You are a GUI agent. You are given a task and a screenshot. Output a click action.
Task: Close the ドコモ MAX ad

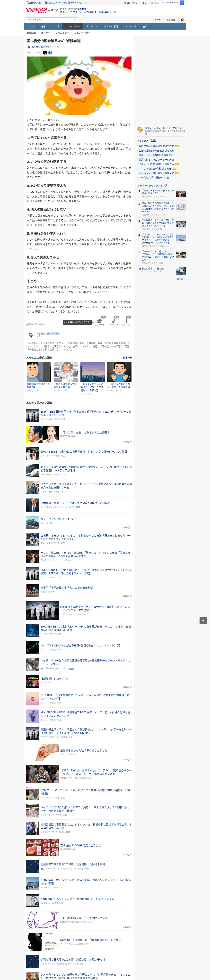[130, 687]
